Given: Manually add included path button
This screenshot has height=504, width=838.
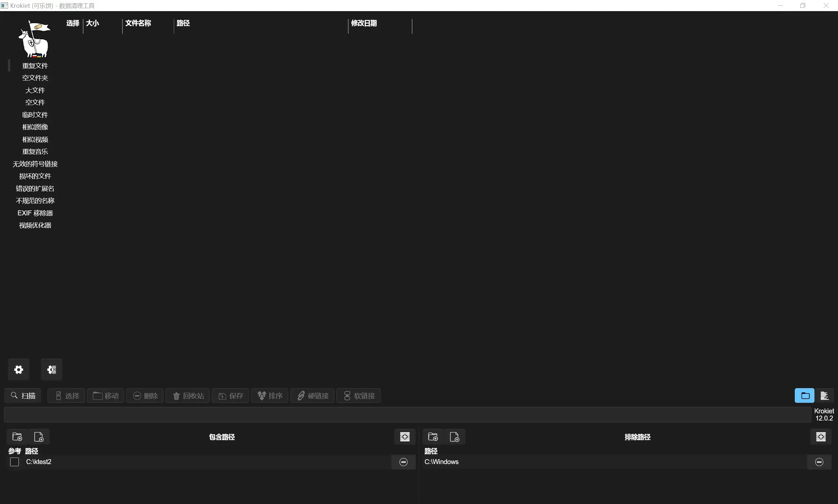Looking at the screenshot, I should [x=405, y=437].
